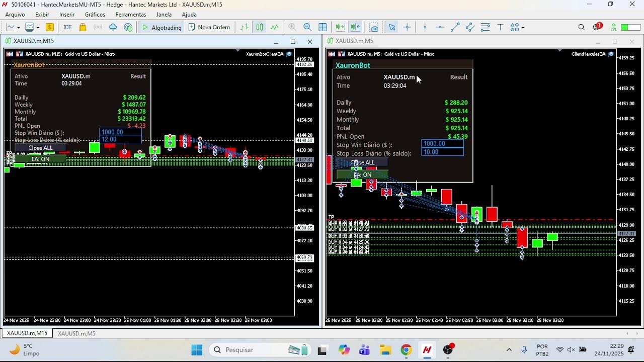Open the new chart dropdown arrow

(x=18, y=28)
